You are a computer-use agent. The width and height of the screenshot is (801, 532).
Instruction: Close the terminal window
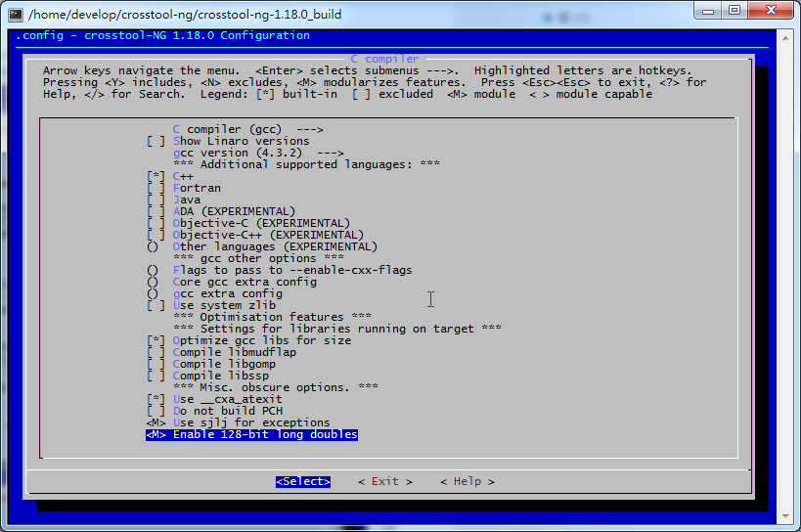[x=772, y=10]
